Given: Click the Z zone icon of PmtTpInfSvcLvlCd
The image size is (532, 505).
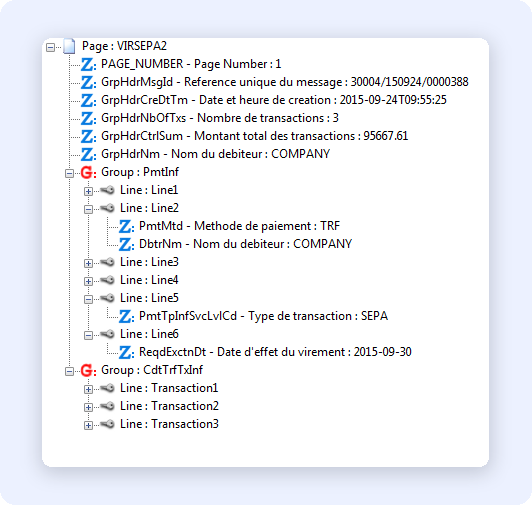Looking at the screenshot, I should pos(126,316).
